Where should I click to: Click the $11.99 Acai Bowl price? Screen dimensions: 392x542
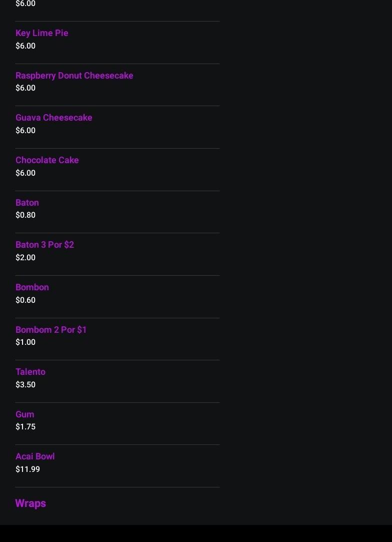(x=27, y=469)
